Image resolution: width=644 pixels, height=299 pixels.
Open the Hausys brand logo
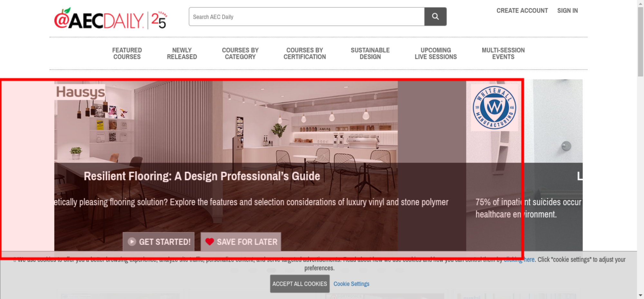pos(80,92)
